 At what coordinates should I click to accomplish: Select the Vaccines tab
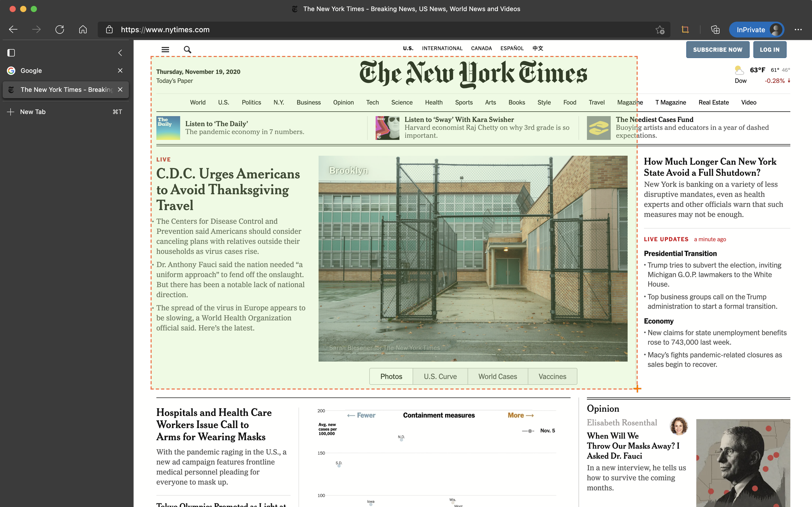click(552, 376)
